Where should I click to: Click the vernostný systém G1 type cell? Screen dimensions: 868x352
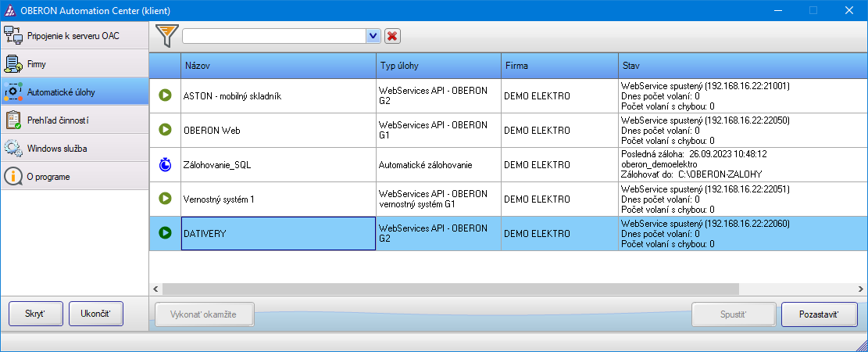point(439,199)
